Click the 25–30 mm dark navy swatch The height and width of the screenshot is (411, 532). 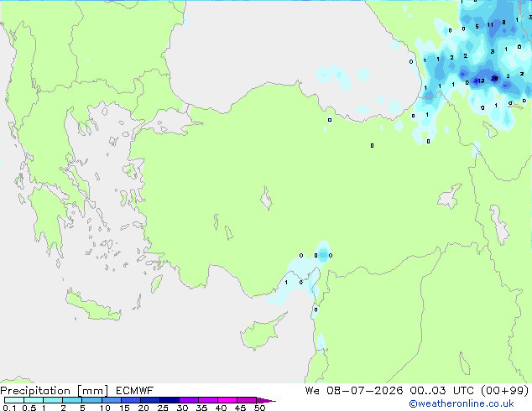[169, 400]
